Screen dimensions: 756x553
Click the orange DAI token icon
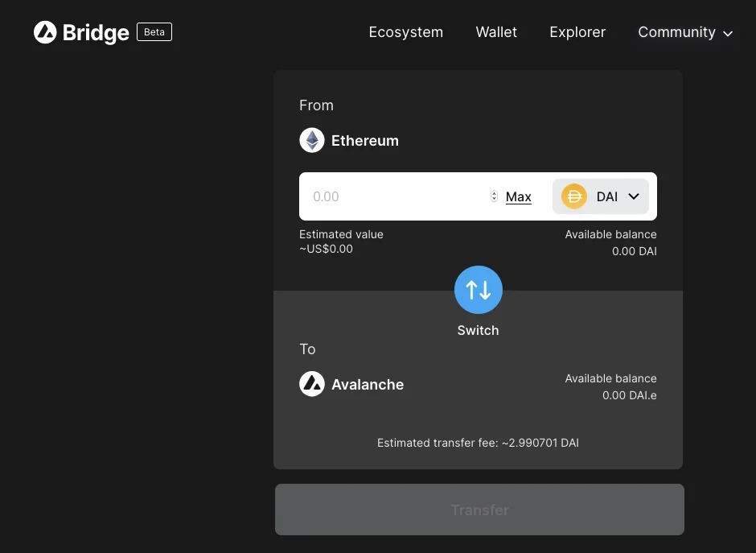pyautogui.click(x=573, y=196)
